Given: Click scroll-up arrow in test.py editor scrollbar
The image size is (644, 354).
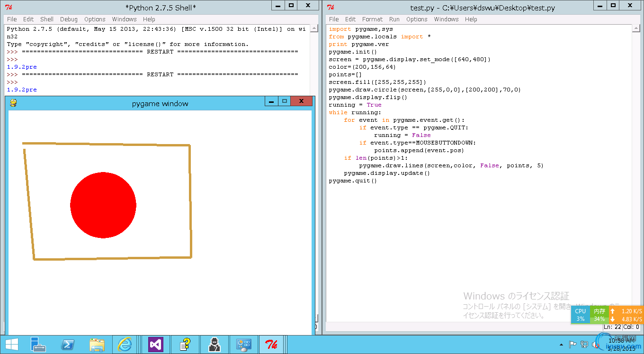Looking at the screenshot, I should (x=636, y=29).
